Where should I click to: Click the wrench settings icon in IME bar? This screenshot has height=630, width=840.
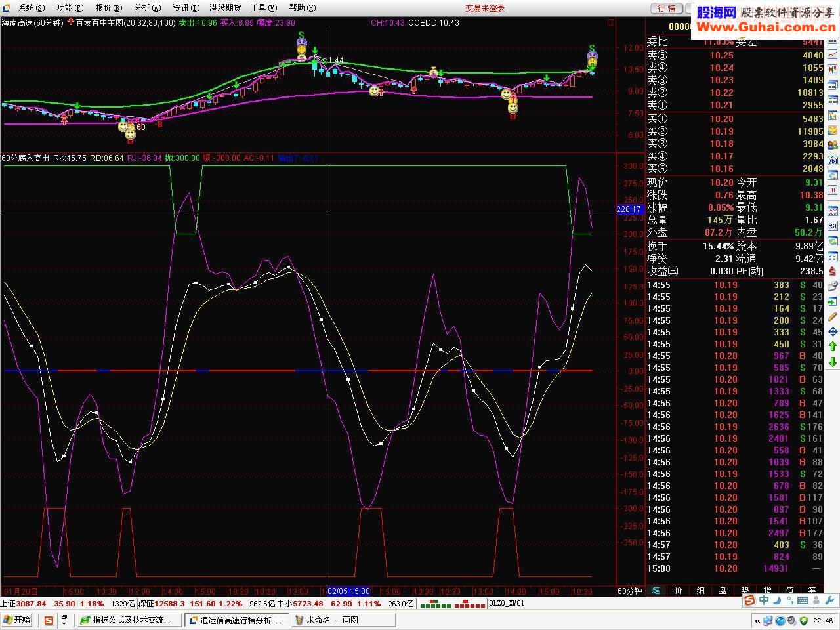point(829,600)
